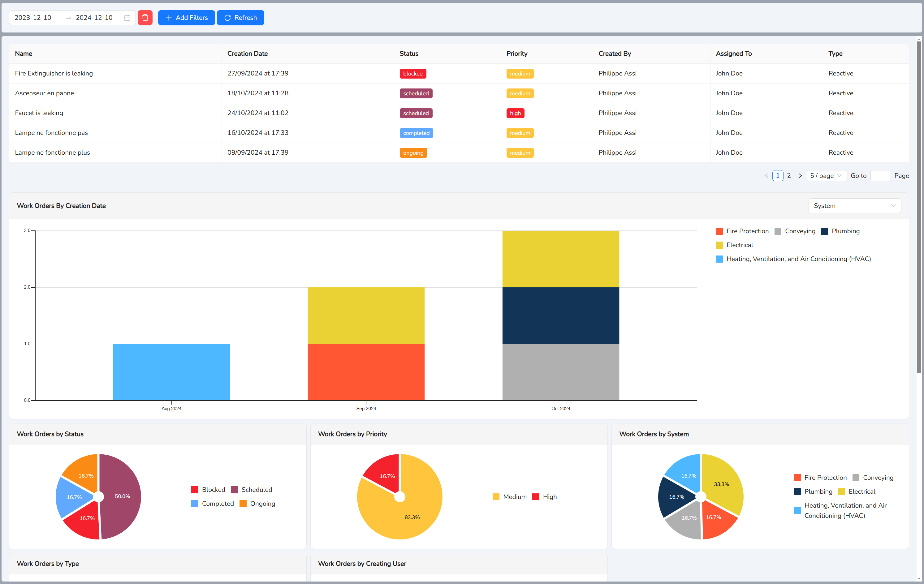The width and height of the screenshot is (924, 584).
Task: Sort by Name column header
Action: [x=115, y=54]
